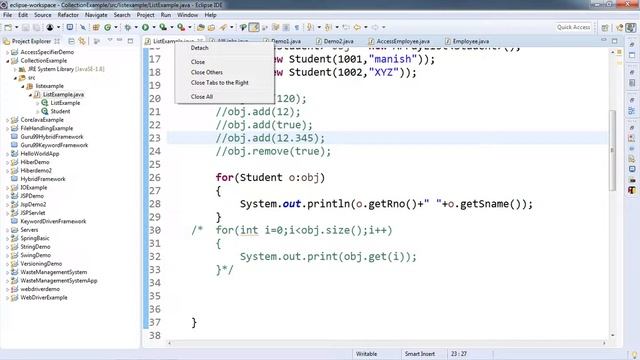
Task: Open the Window menu
Action: click(187, 15)
